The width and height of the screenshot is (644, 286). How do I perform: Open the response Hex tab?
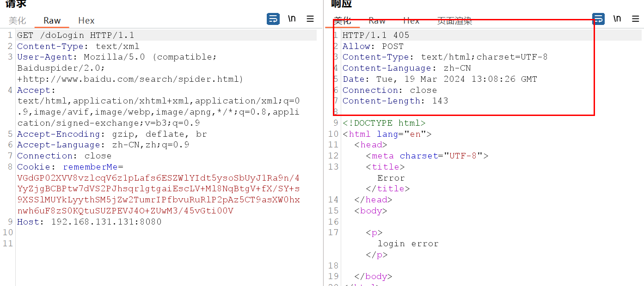(x=411, y=20)
